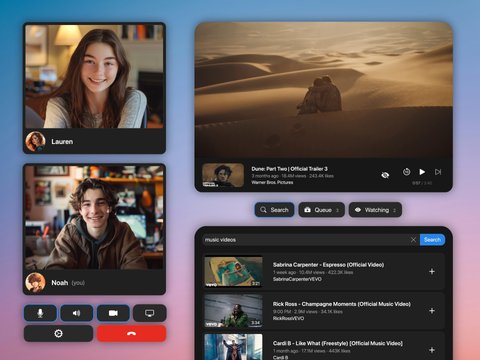Click the blue Search button

tap(432, 240)
